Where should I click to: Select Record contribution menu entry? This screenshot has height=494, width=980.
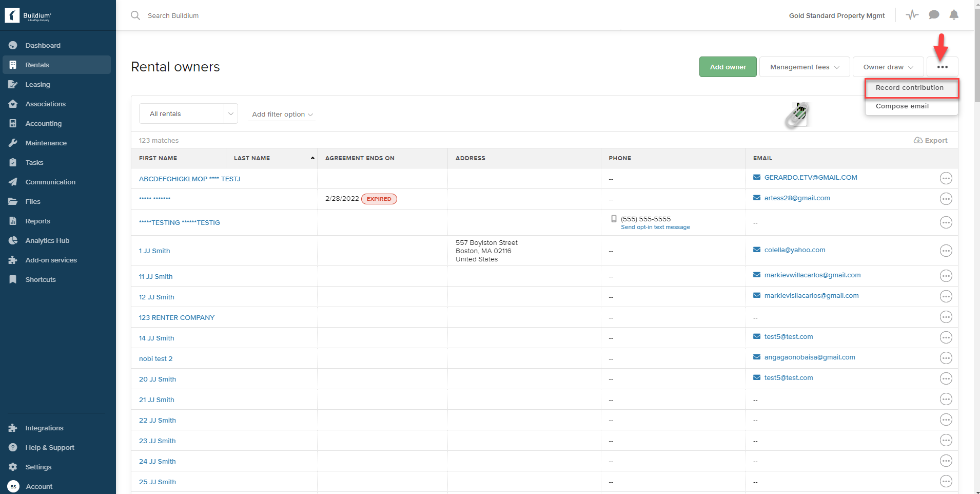tap(911, 88)
